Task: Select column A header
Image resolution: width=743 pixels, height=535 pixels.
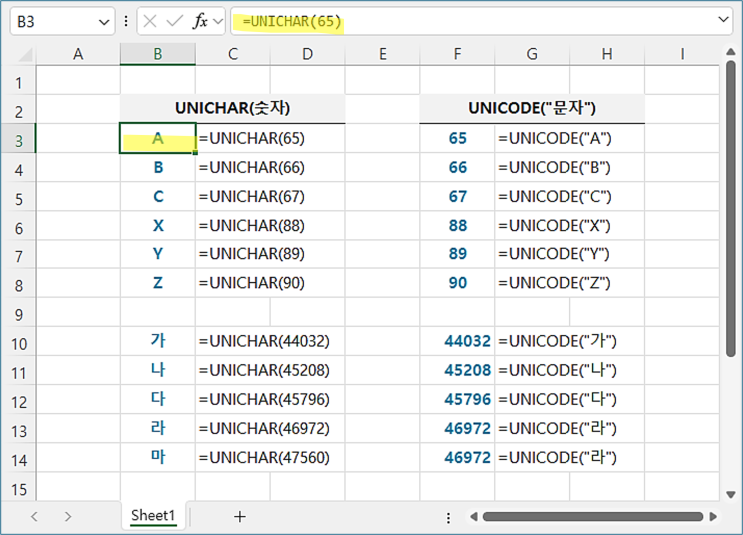Action: tap(78, 54)
